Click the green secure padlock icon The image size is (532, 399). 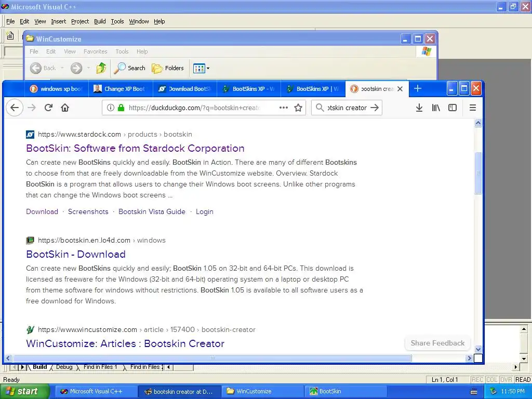(121, 108)
